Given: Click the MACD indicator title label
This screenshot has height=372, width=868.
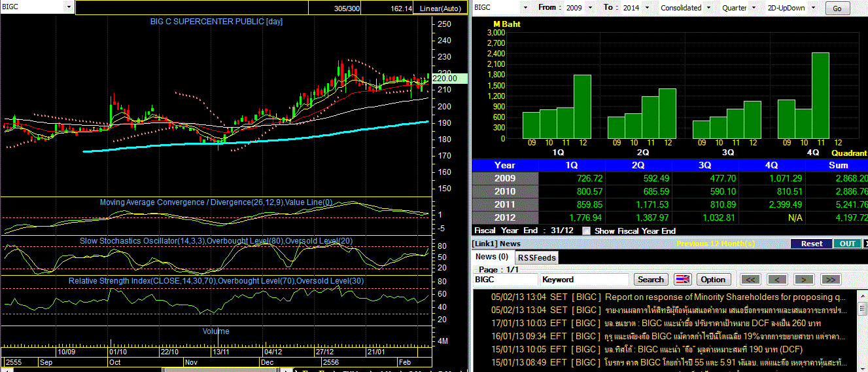Looking at the screenshot, I should pyautogui.click(x=216, y=202).
